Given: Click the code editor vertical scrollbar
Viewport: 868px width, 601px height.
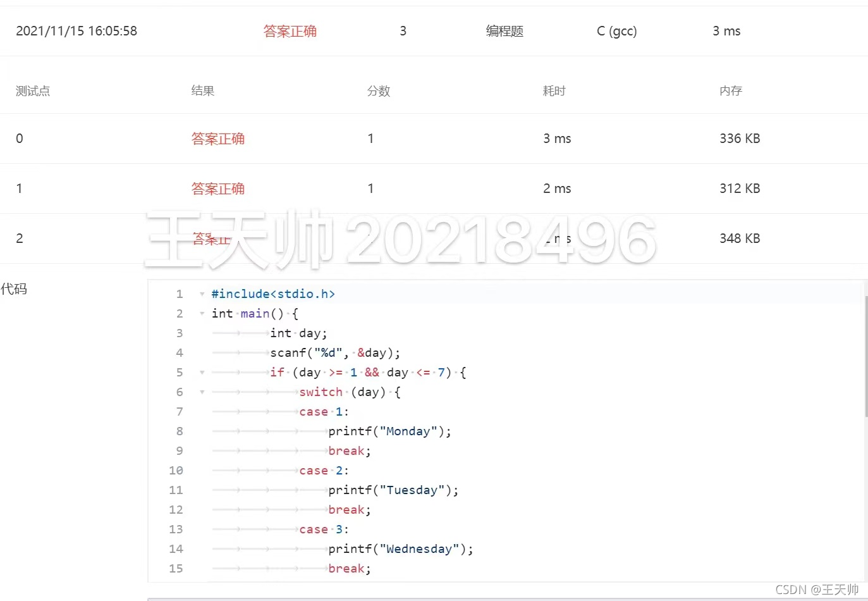Looking at the screenshot, I should click(x=865, y=357).
